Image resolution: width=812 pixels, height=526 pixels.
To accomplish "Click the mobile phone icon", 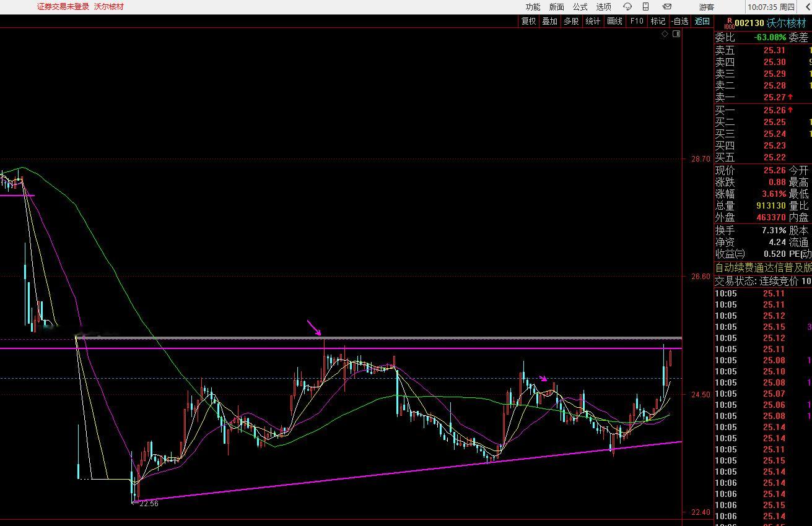I will tap(645, 7).
